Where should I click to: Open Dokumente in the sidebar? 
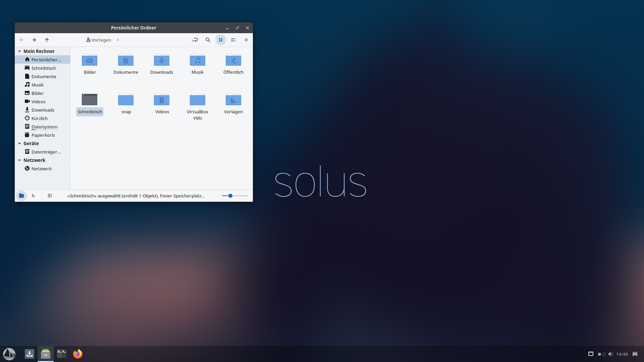[x=43, y=76]
